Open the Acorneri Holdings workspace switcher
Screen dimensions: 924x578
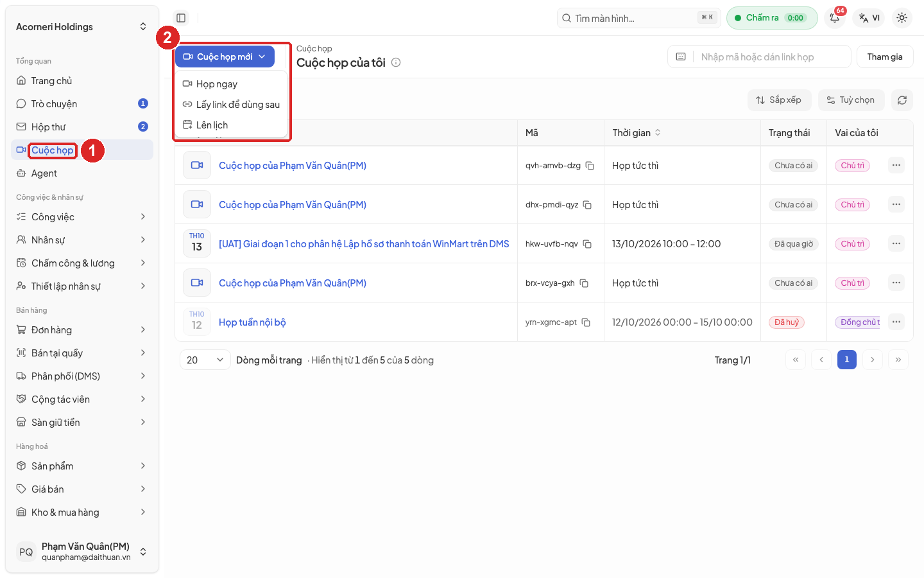coord(81,27)
